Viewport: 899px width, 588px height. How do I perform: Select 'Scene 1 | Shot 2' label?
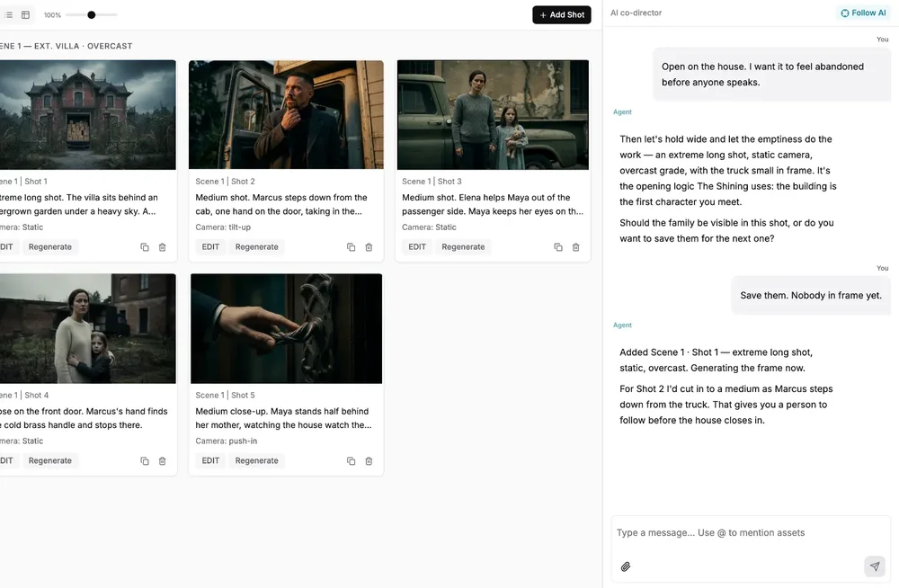click(x=226, y=182)
